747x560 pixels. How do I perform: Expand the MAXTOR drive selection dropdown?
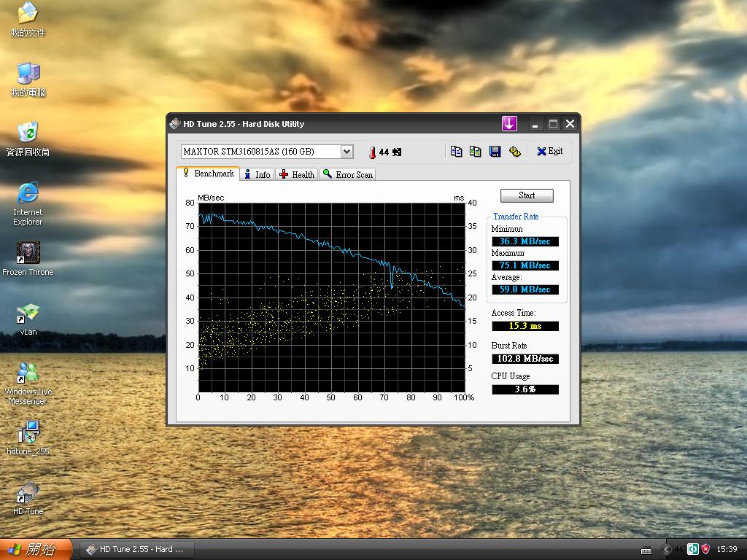click(x=347, y=152)
